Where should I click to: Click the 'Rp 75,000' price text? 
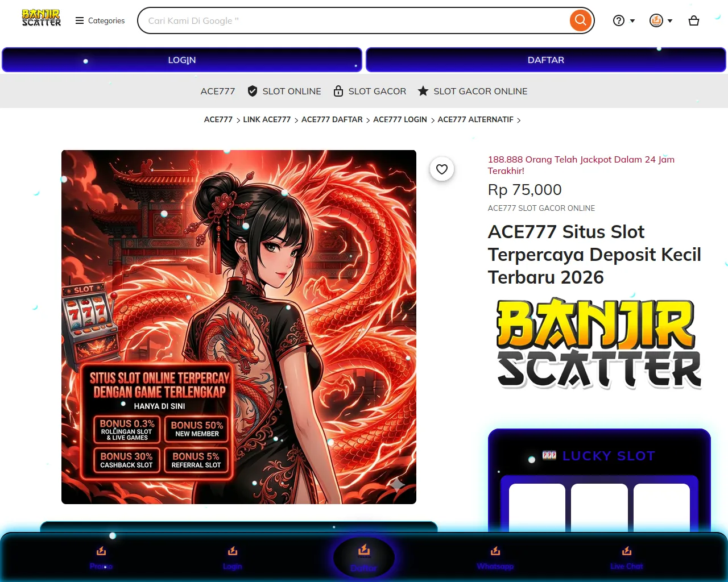524,190
